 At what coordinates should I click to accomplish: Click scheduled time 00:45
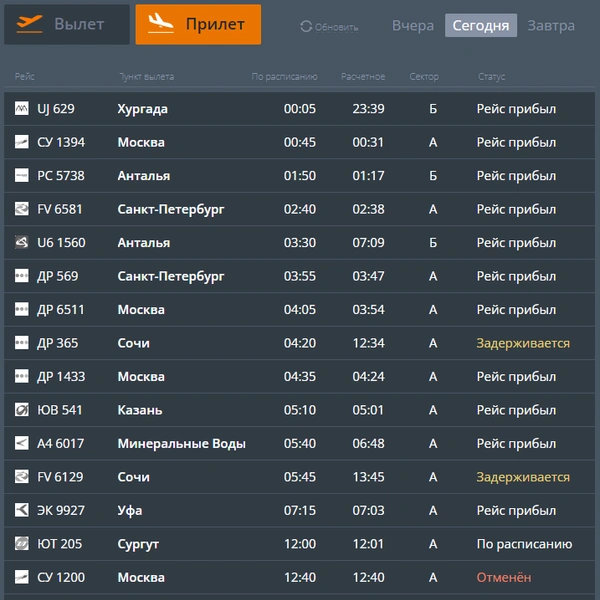click(x=300, y=142)
